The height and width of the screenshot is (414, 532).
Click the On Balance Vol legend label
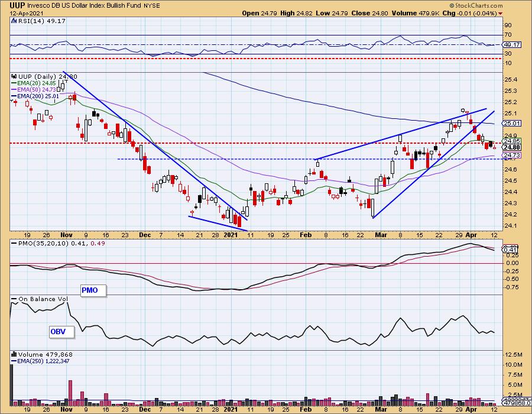click(43, 299)
